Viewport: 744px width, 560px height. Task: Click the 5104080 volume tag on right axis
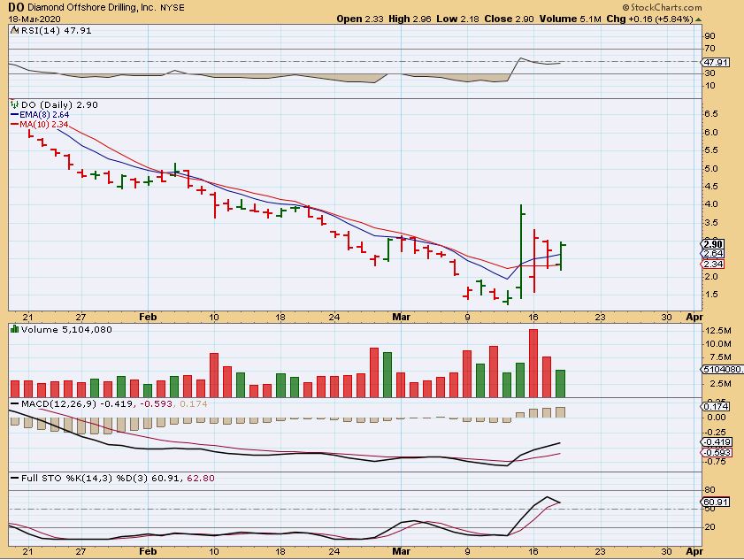[723, 369]
